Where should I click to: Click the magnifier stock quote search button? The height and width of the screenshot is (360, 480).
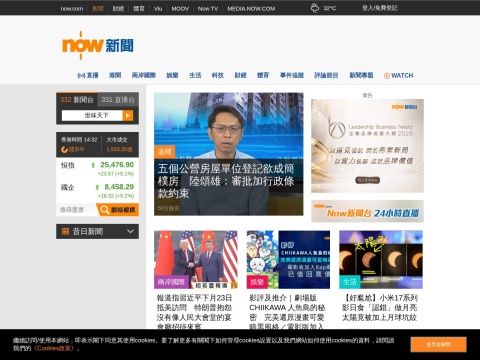pos(118,210)
